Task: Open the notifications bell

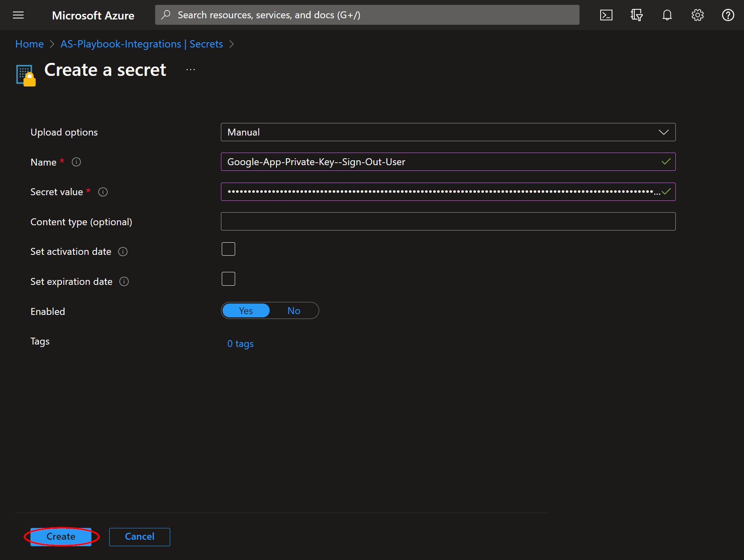Action: (667, 15)
